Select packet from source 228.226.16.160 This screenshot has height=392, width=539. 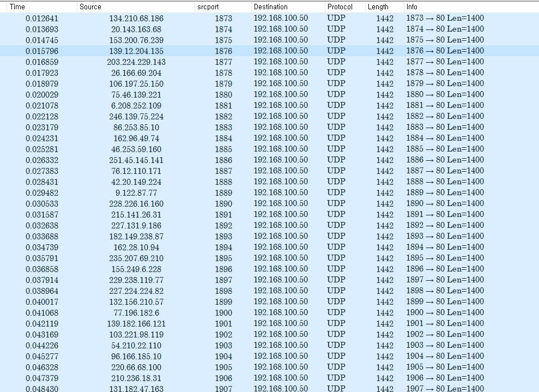269,203
